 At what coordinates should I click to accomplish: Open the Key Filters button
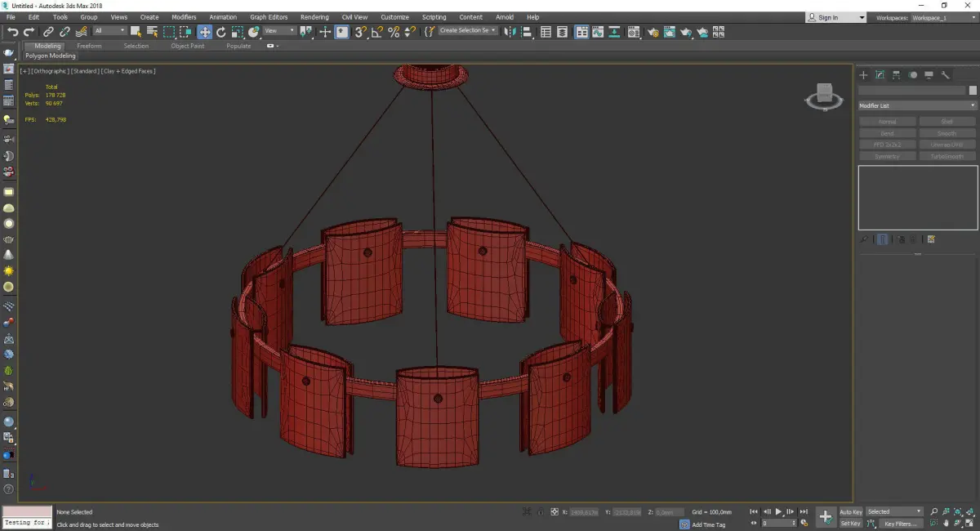click(x=901, y=524)
